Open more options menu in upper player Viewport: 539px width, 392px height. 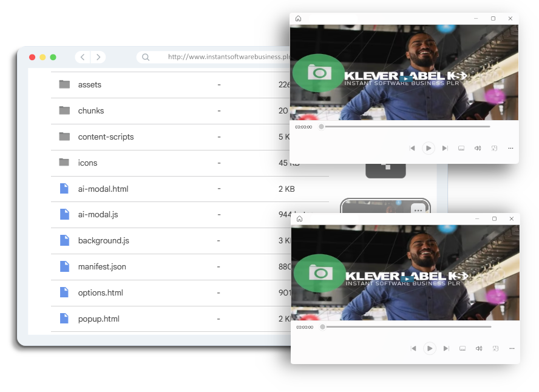coord(510,148)
